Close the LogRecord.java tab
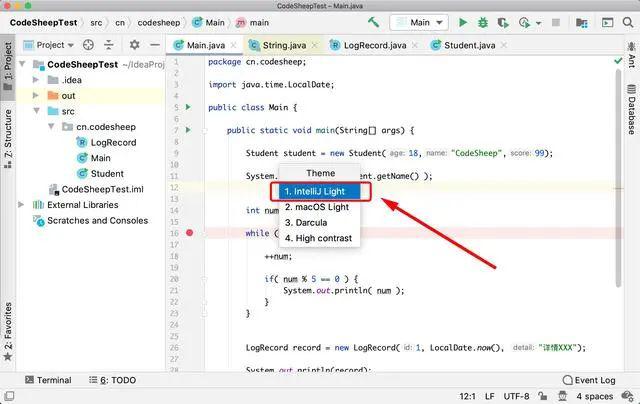Viewport: 640px width, 404px height. (x=415, y=45)
